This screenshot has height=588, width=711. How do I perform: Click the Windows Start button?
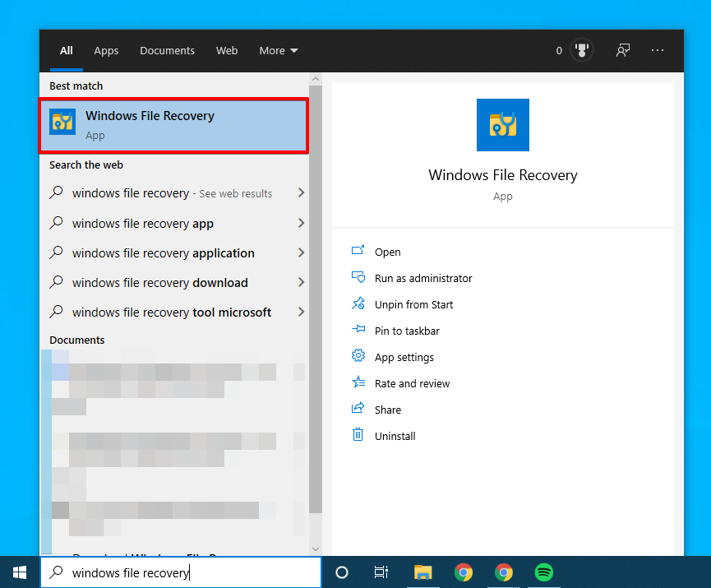[20, 572]
